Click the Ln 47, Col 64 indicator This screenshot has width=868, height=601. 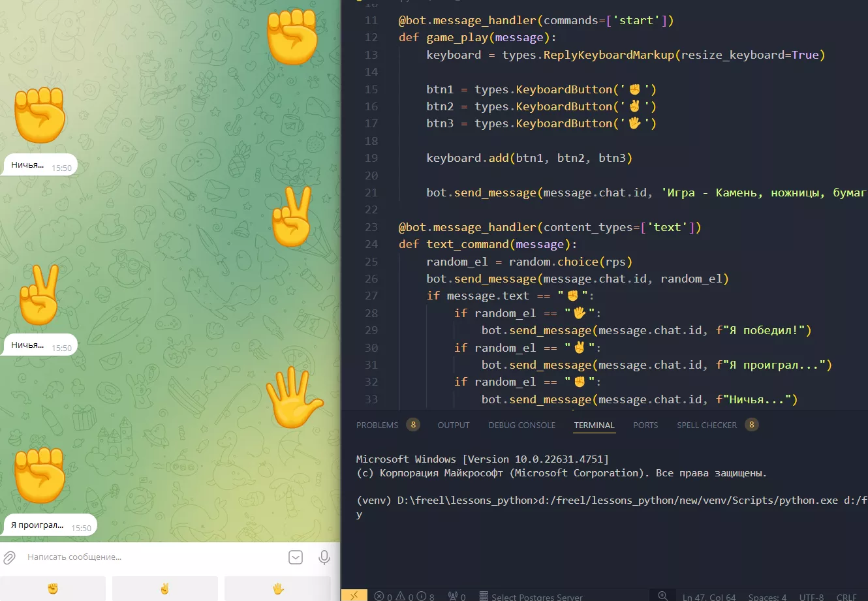click(x=709, y=596)
